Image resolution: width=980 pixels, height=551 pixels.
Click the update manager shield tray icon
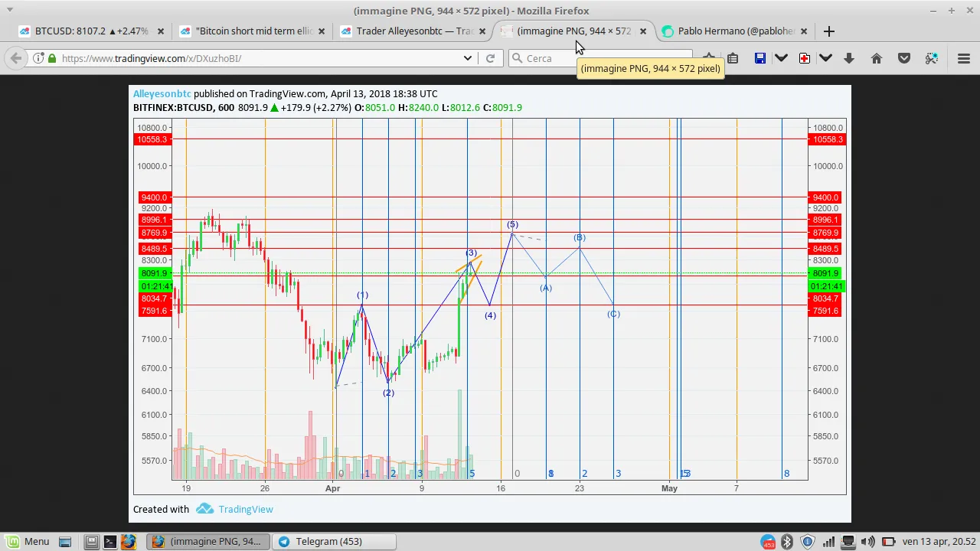[x=807, y=542]
